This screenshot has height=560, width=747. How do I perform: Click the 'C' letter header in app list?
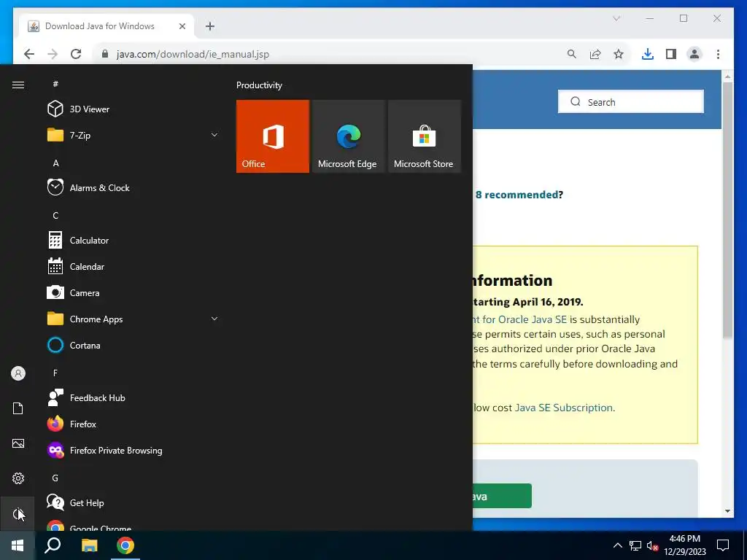coord(55,216)
